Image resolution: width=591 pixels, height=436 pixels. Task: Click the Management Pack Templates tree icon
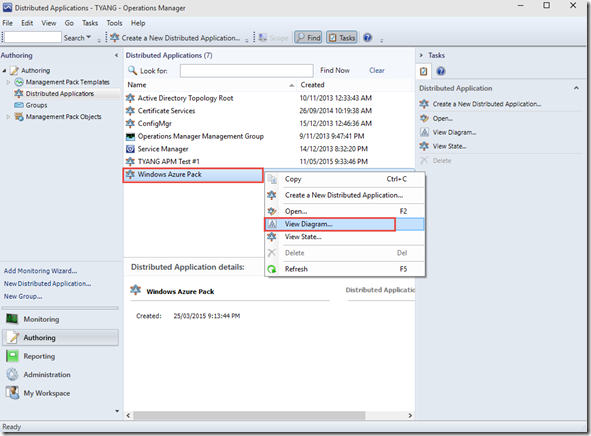pyautogui.click(x=18, y=82)
